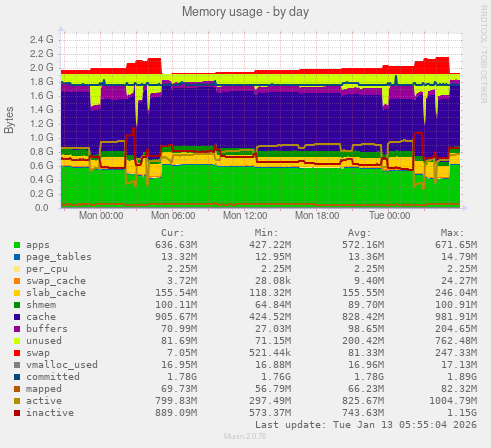
Task: Click cache current value 905.67M
Action: click(176, 317)
